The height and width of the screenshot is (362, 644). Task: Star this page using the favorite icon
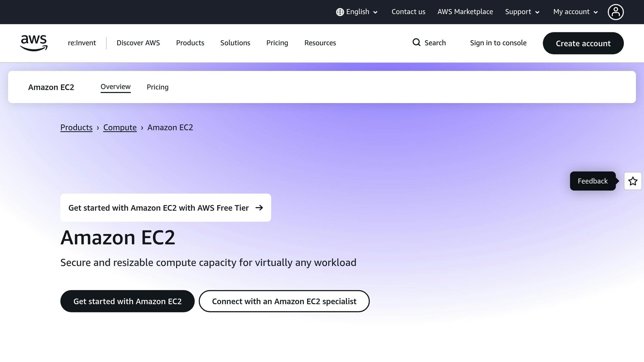633,181
